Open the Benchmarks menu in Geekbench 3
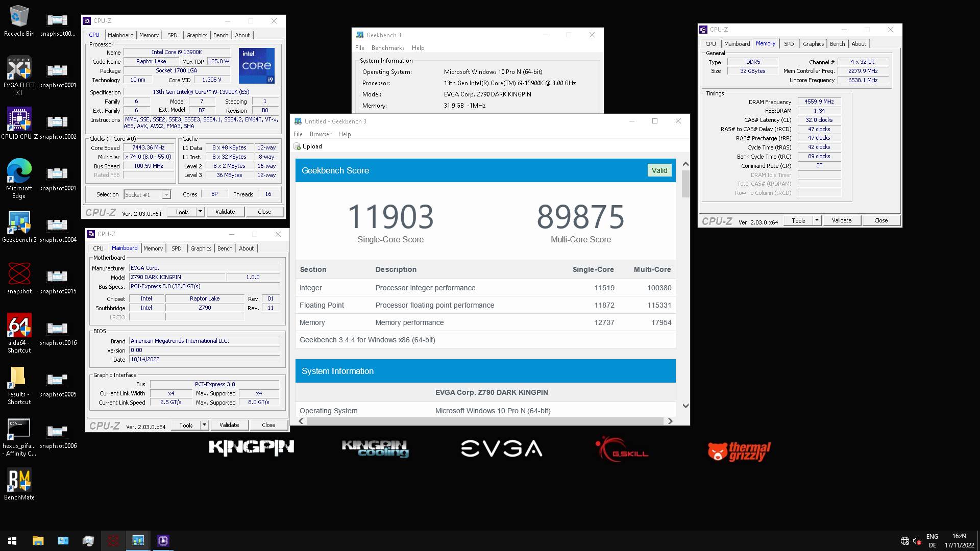This screenshot has height=551, width=980. click(x=388, y=48)
